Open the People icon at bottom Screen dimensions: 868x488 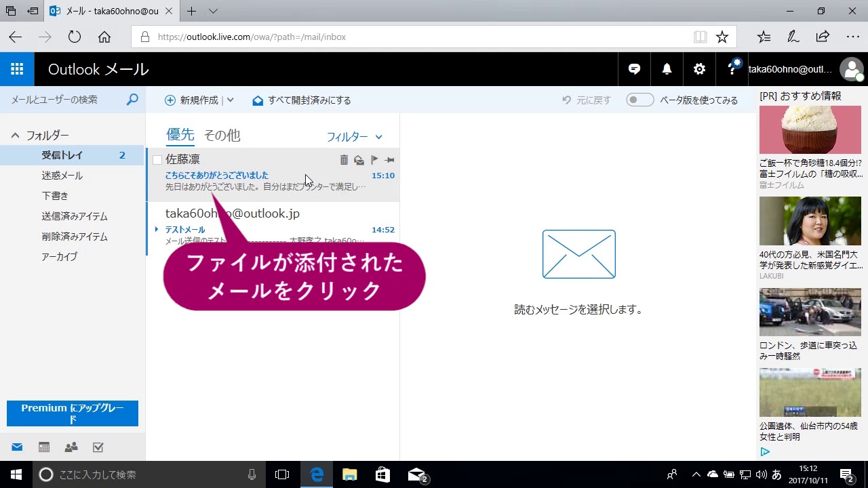pos(71,447)
